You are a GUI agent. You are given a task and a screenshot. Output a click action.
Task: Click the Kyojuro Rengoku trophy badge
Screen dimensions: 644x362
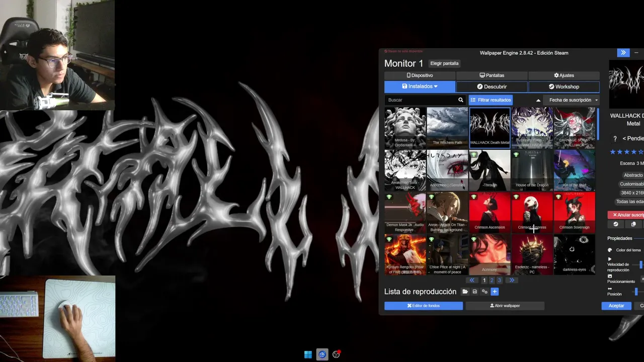click(x=389, y=239)
